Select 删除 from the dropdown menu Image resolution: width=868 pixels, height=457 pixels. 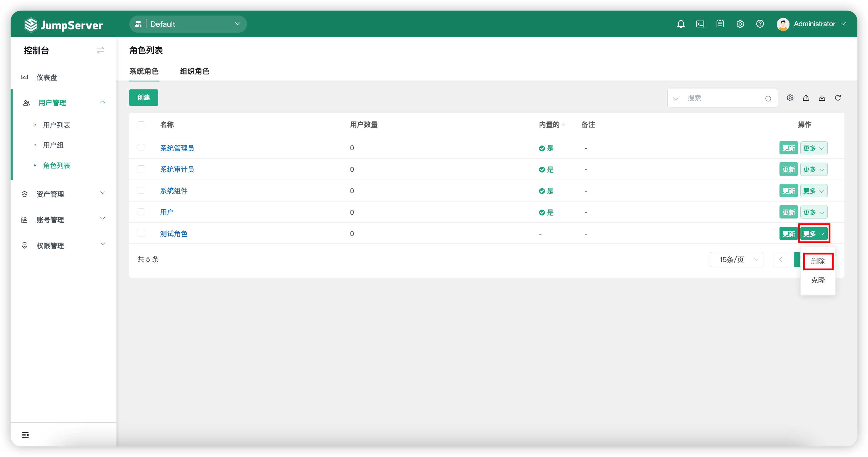817,261
